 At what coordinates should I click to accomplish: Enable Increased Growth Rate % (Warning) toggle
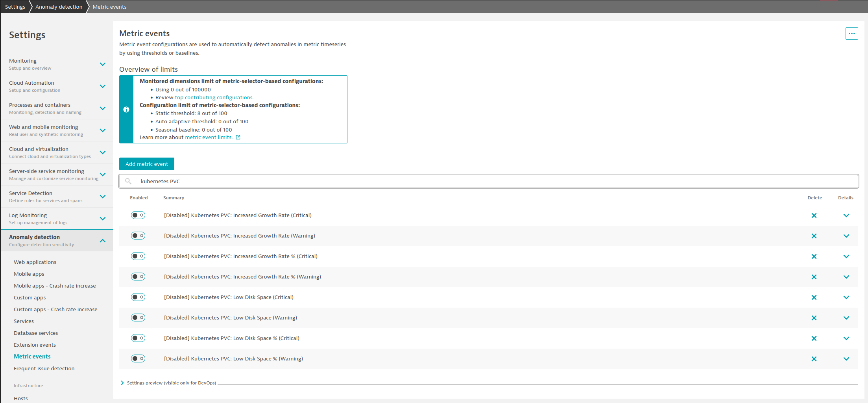(x=138, y=277)
